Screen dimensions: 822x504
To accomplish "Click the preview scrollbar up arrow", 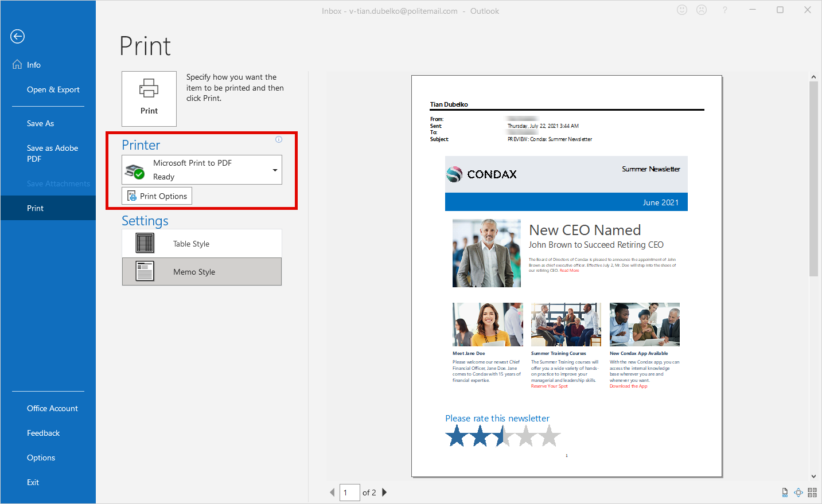I will 813,77.
